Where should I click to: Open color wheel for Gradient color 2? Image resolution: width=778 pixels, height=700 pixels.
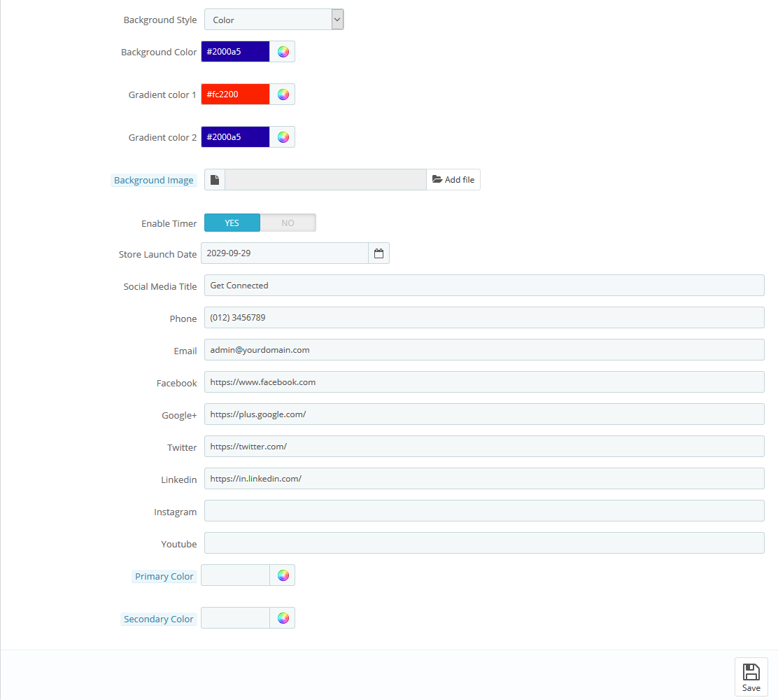coord(283,137)
